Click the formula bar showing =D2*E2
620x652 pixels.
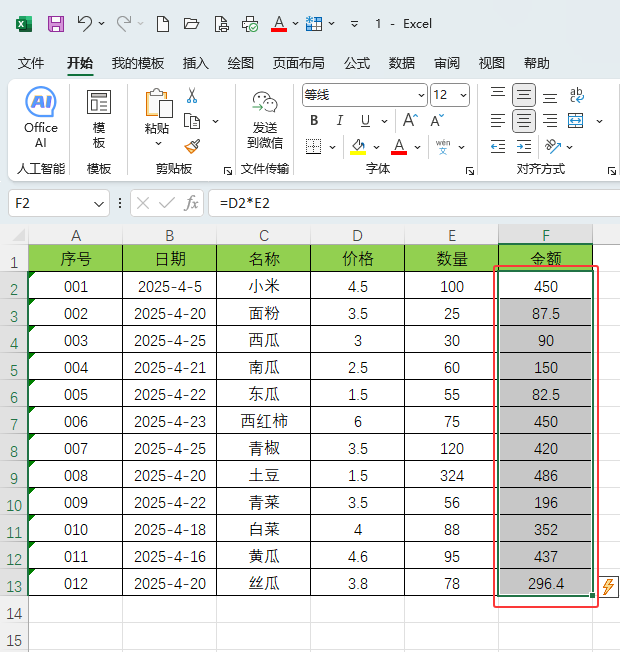[x=414, y=203]
